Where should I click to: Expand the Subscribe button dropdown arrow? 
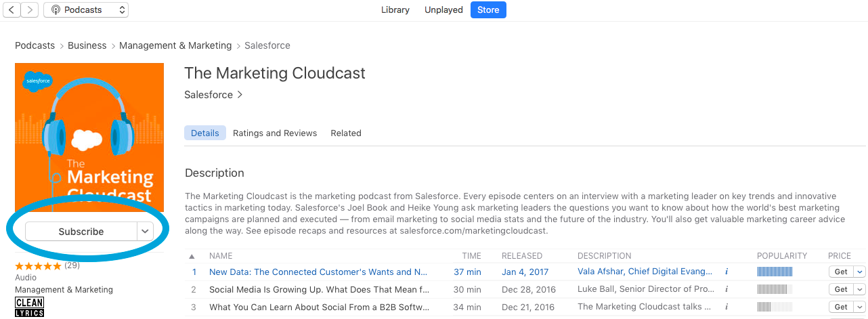point(145,232)
